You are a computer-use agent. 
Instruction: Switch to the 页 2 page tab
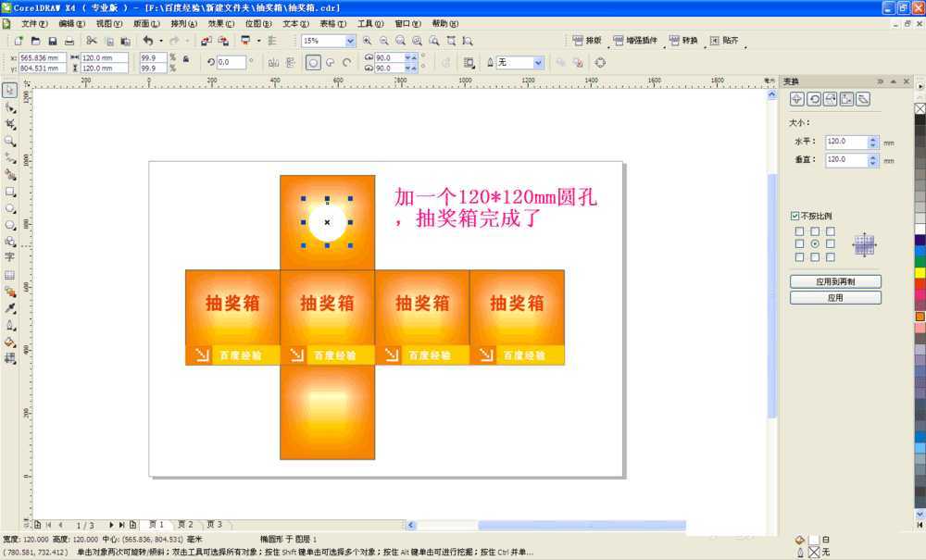coord(184,523)
